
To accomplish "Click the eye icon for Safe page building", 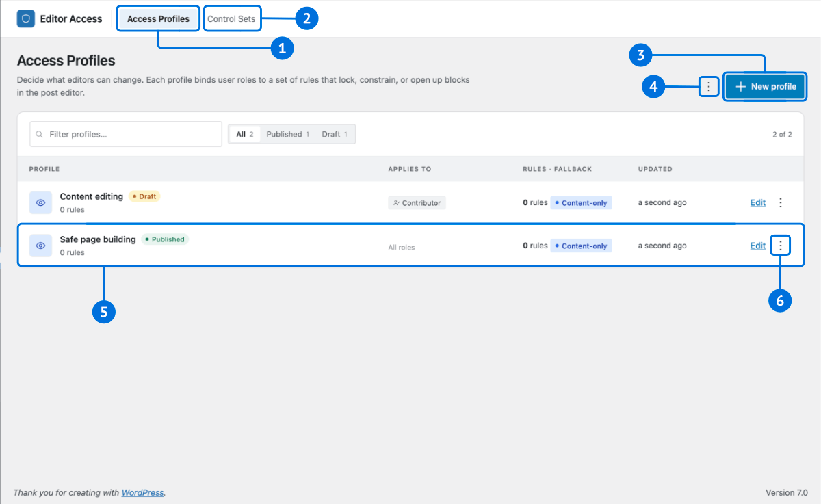I will (40, 246).
